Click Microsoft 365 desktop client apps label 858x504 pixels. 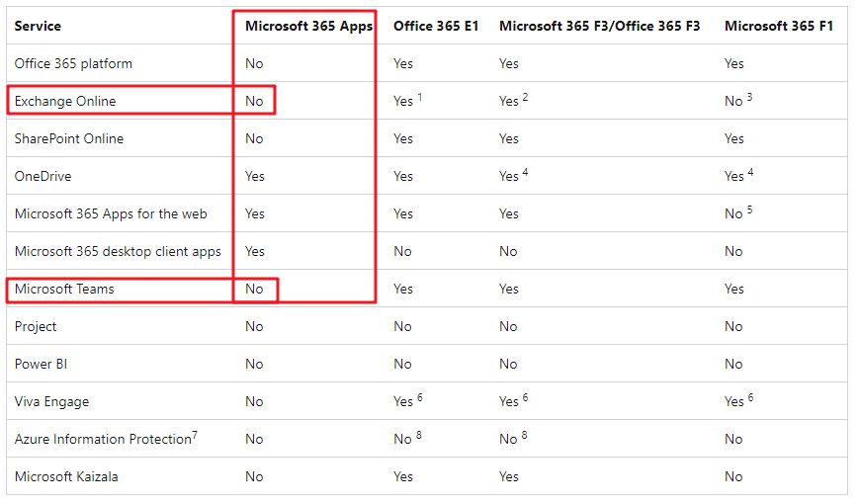[x=118, y=251]
